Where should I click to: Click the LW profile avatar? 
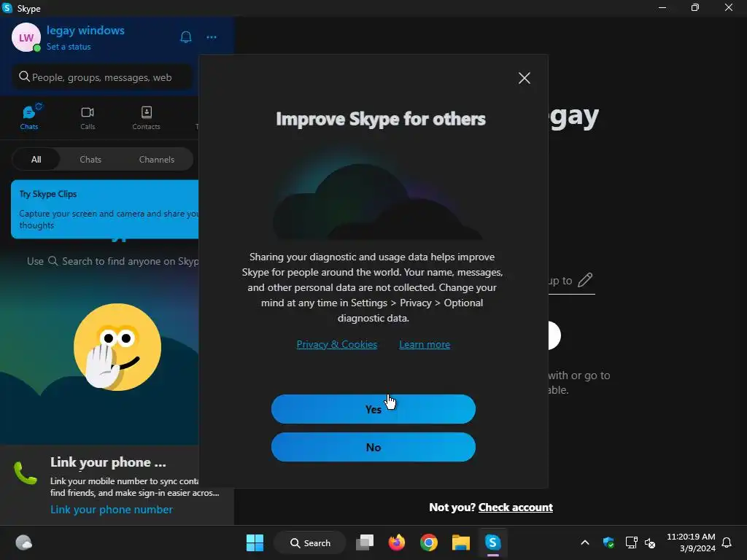26,37
